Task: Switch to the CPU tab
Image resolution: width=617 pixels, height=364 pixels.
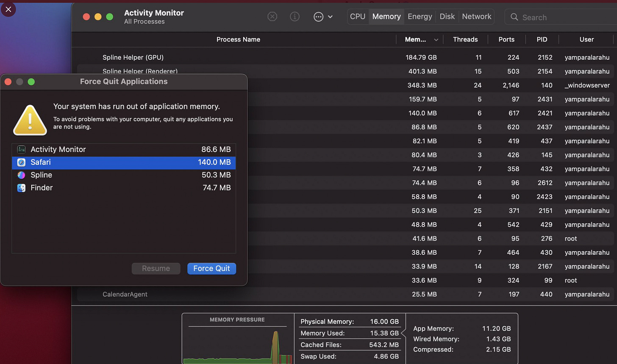Action: click(358, 17)
